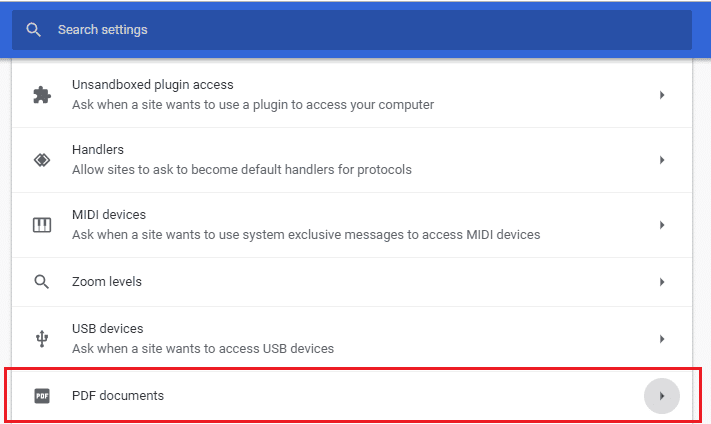Click the Handlers diamond icon

42,160
